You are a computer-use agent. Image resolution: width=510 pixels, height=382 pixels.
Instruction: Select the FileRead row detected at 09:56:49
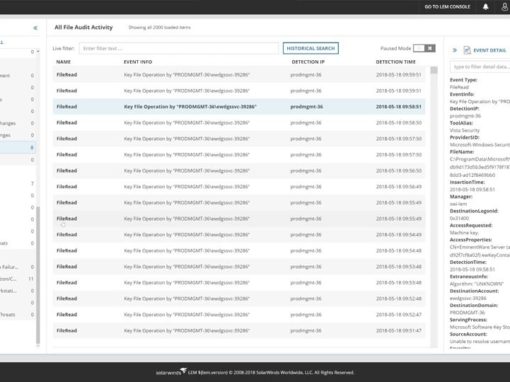(239, 187)
